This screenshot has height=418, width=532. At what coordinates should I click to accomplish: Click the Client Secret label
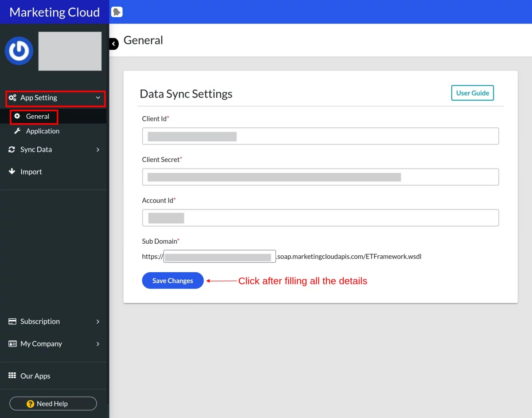[162, 160]
